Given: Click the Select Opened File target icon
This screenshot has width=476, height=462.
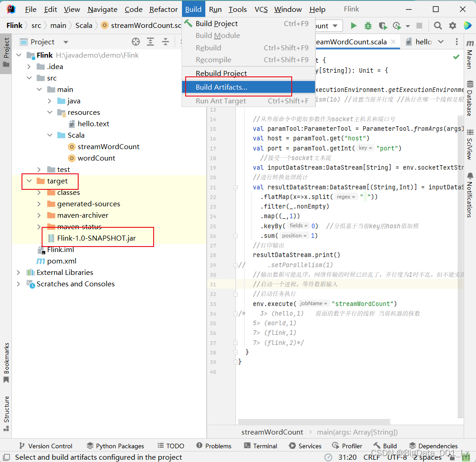Looking at the screenshot, I should (136, 42).
